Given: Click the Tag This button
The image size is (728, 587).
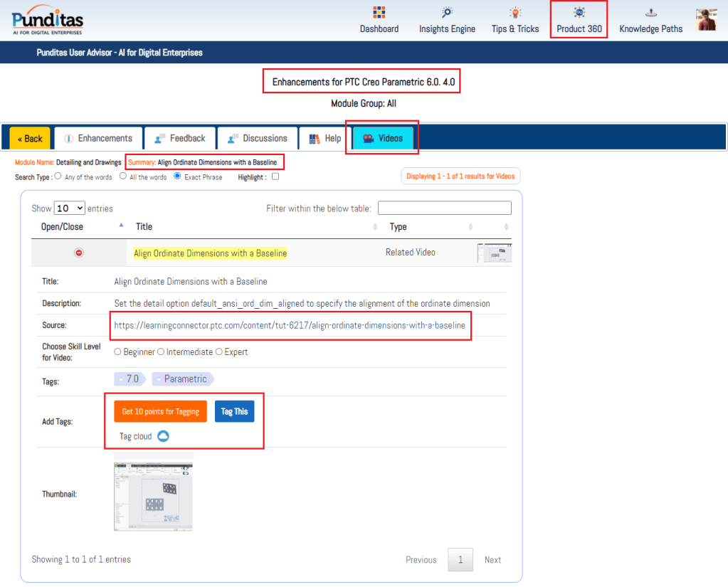Looking at the screenshot, I should pyautogui.click(x=234, y=411).
